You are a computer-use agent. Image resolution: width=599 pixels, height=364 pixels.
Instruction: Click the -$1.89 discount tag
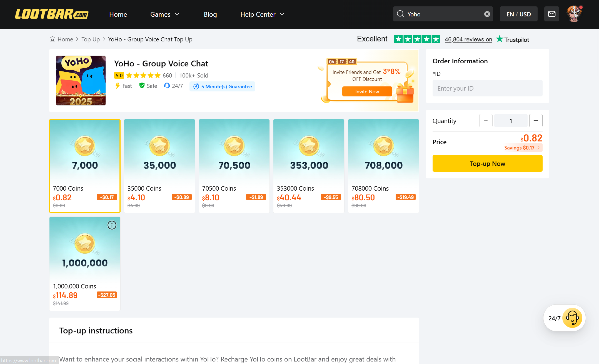point(256,197)
